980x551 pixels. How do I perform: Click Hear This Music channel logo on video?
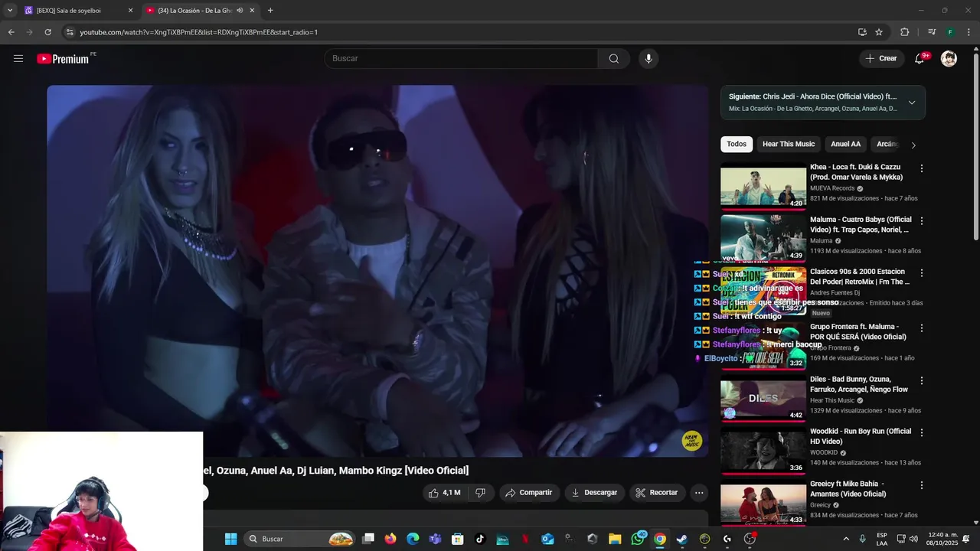[692, 441]
